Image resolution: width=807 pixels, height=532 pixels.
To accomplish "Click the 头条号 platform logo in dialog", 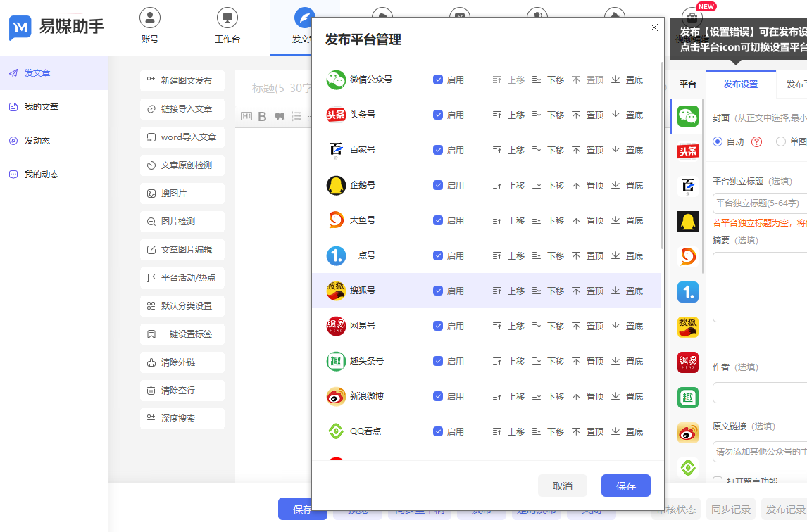I will pos(336,115).
